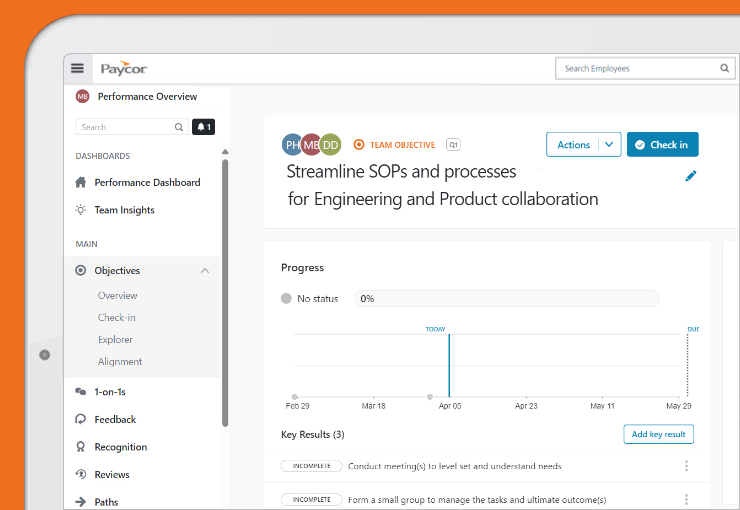This screenshot has height=510, width=740.
Task: Click the data point before Apr 05
Action: pyautogui.click(x=430, y=397)
